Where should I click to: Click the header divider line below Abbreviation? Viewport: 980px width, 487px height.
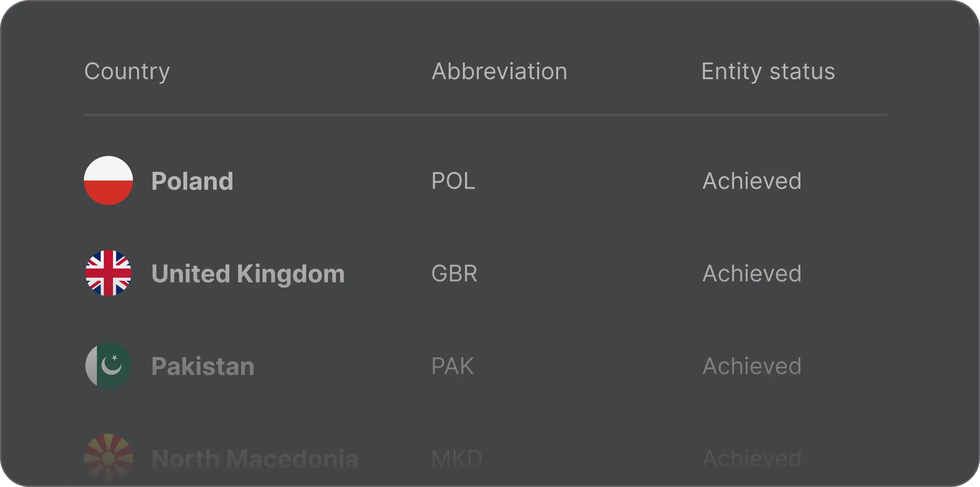[499, 114]
